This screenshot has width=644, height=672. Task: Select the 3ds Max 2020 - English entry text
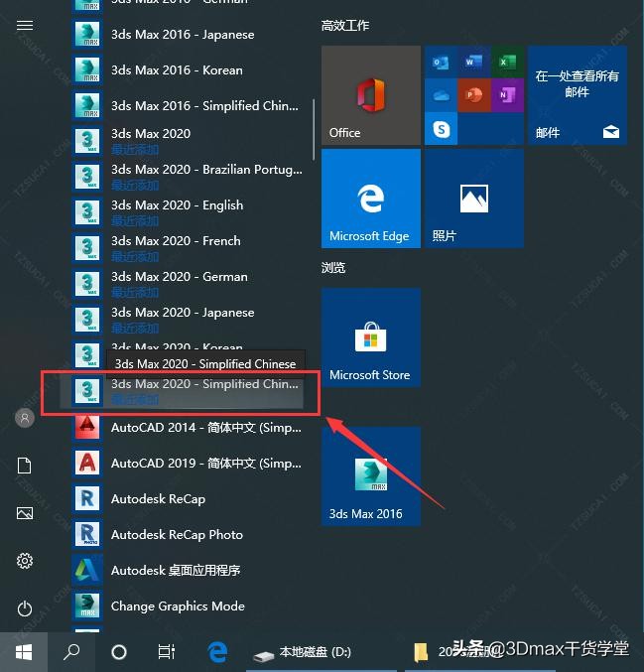coord(177,205)
